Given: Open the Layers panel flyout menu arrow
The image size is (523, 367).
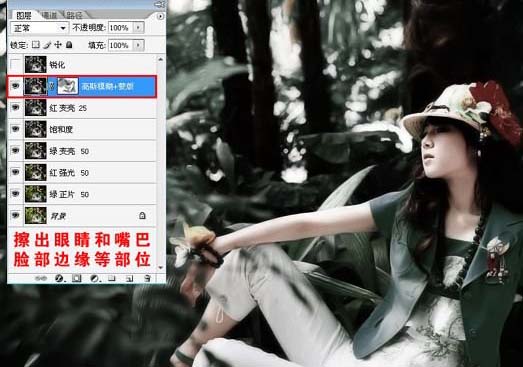Looking at the screenshot, I should pos(160,16).
